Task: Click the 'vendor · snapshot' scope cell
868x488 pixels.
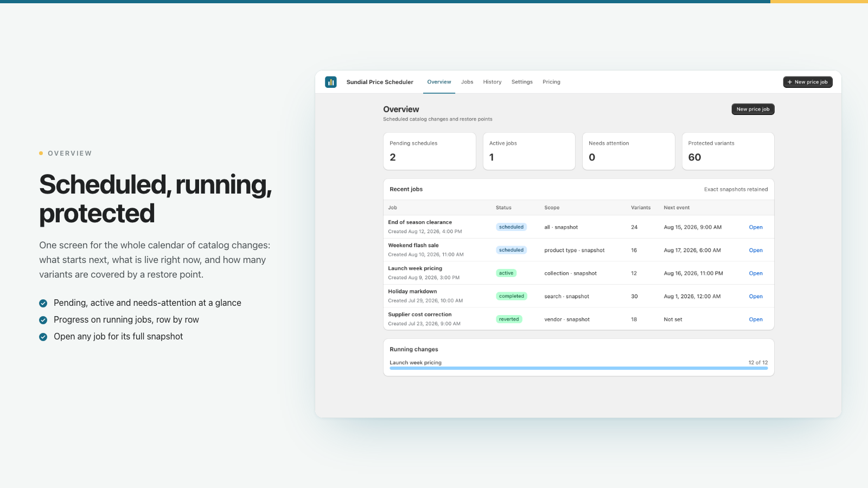Action: 567,319
